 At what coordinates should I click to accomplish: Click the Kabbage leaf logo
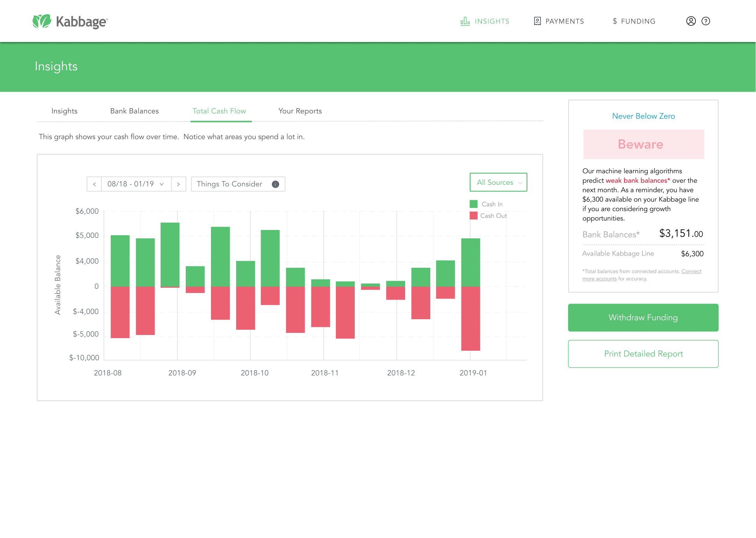click(x=42, y=21)
